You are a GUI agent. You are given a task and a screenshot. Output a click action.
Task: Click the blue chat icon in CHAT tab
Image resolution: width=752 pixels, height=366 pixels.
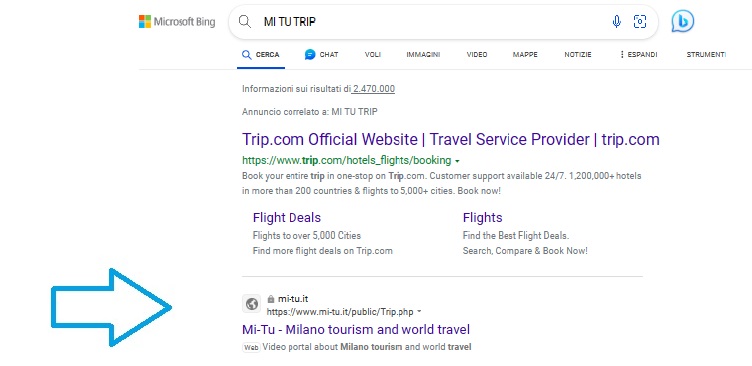pyautogui.click(x=310, y=55)
